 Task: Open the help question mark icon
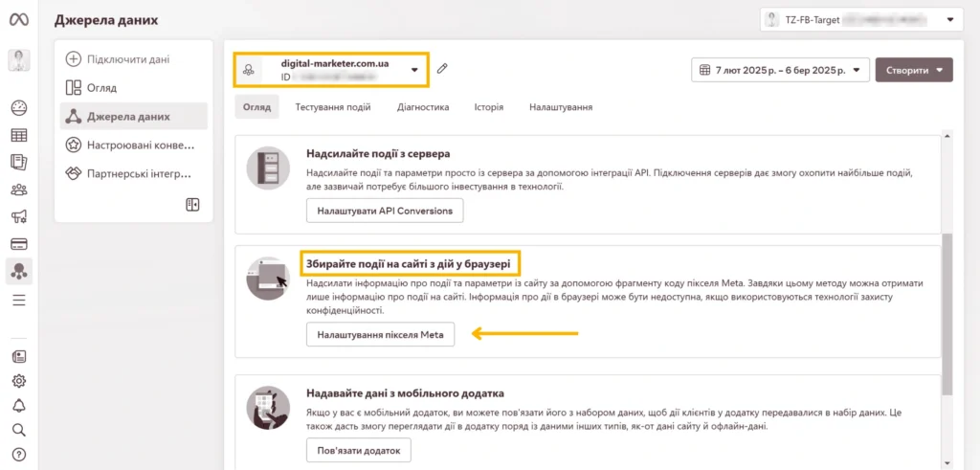pos(19,454)
